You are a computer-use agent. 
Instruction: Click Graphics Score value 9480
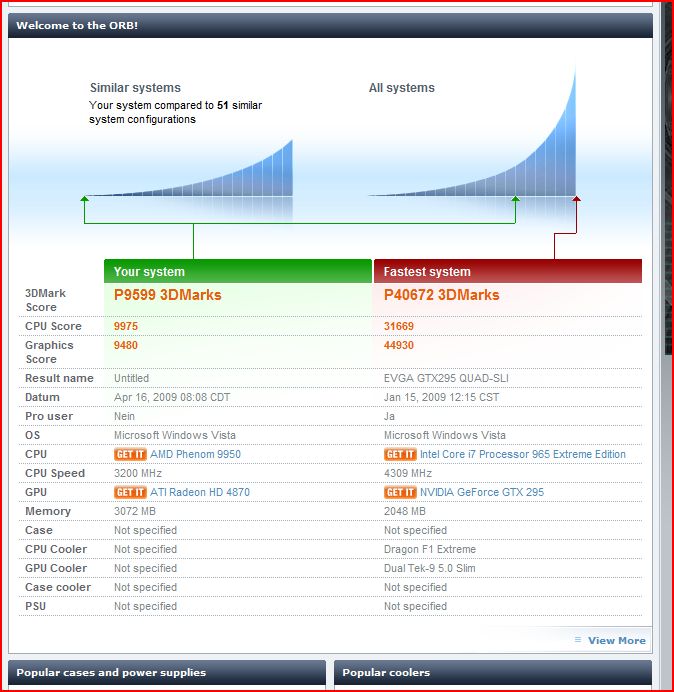tap(126, 345)
